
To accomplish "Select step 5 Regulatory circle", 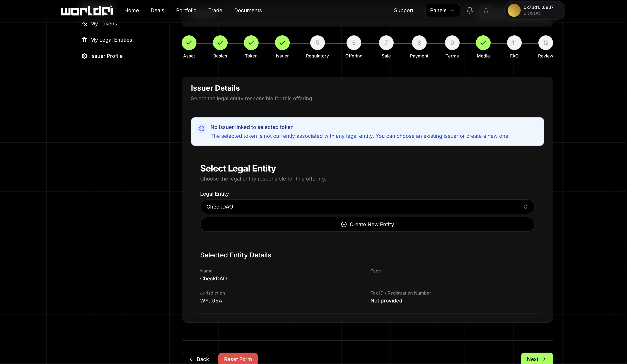I will pyautogui.click(x=317, y=43).
